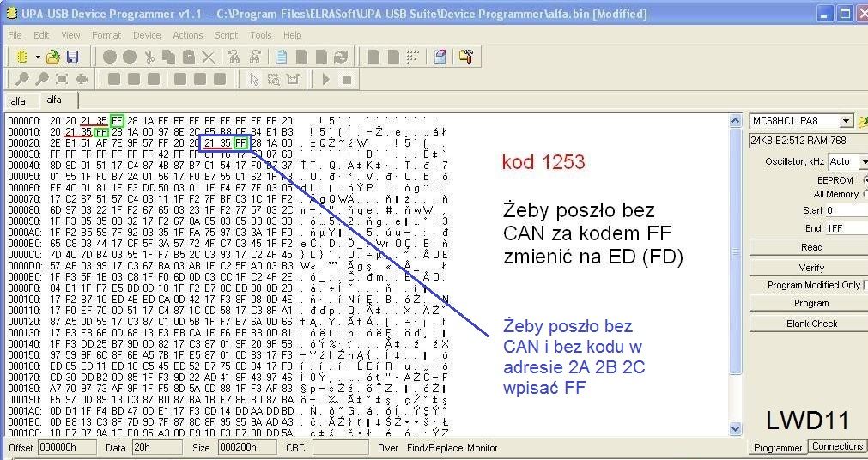868x460 pixels.
Task: Click the find next binoculars icon
Action: [255, 57]
